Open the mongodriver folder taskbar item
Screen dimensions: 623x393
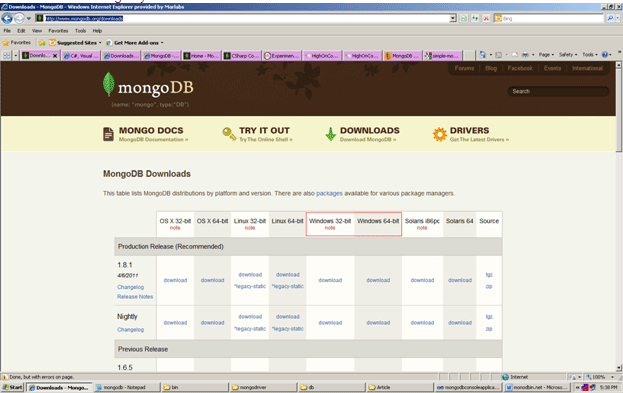click(263, 387)
